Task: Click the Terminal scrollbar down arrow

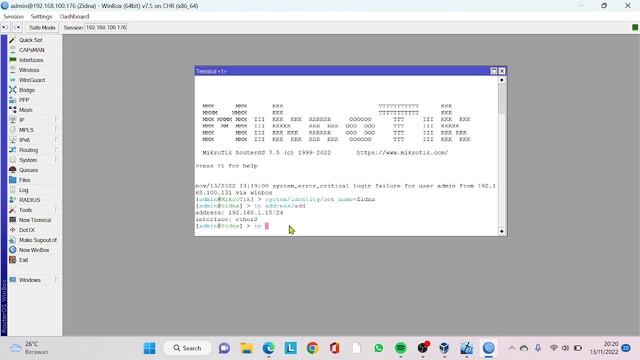Action: (x=502, y=231)
